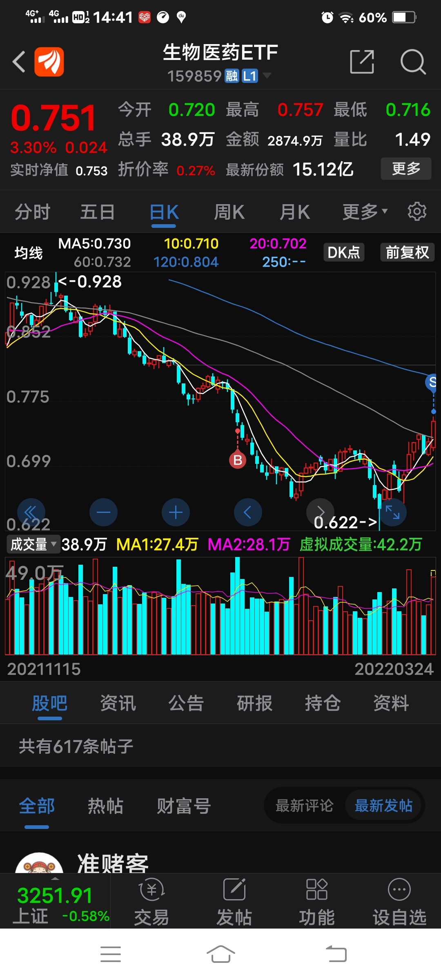Tap the red B buy marker
The image size is (441, 980).
pyautogui.click(x=238, y=460)
